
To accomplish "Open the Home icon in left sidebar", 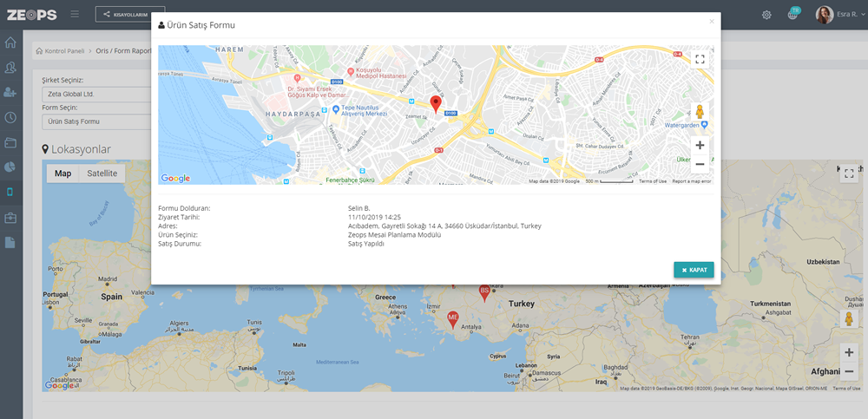I will (10, 43).
